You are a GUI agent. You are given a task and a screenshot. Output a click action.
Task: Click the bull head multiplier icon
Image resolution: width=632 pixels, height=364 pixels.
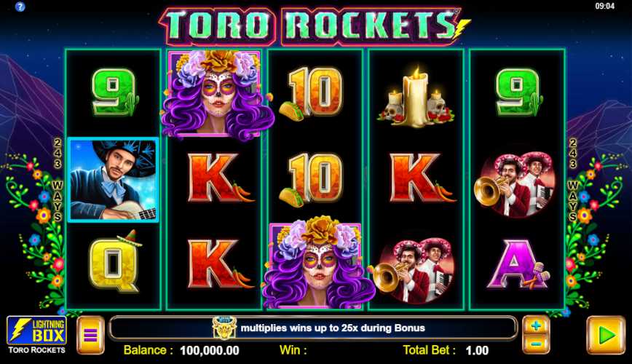pyautogui.click(x=224, y=328)
